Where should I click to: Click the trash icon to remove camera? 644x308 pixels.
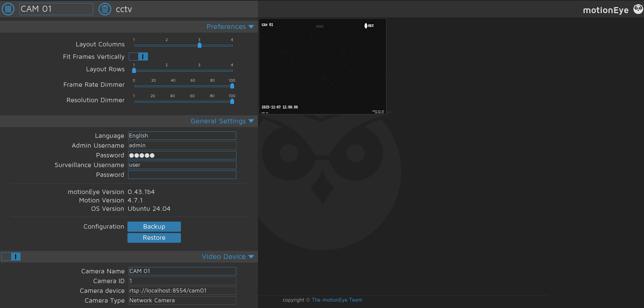click(105, 9)
